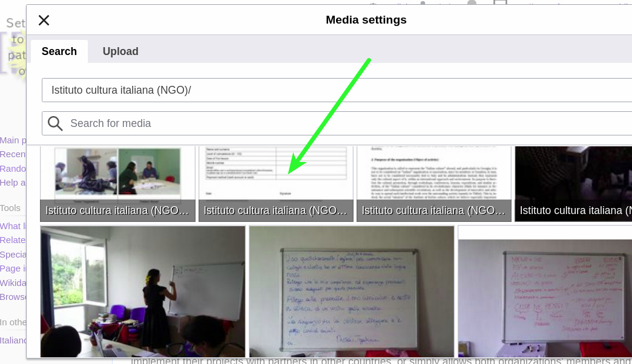Click the magnifier icon in media search

pyautogui.click(x=55, y=123)
